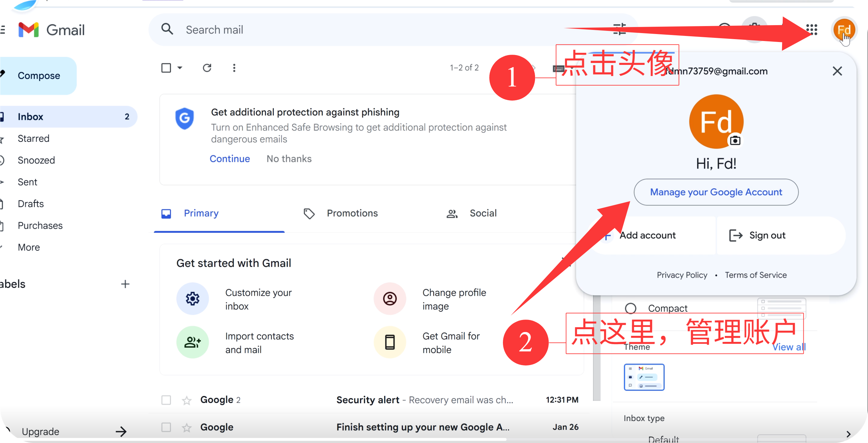Select the default theme thumbnail
Screen dimensions: 868x443
pos(644,377)
